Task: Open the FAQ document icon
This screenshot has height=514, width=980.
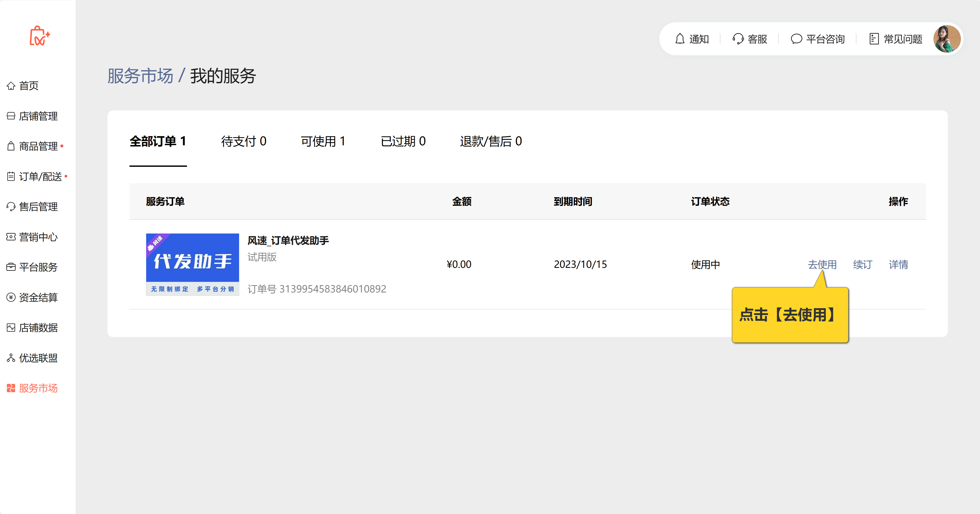Action: click(874, 39)
